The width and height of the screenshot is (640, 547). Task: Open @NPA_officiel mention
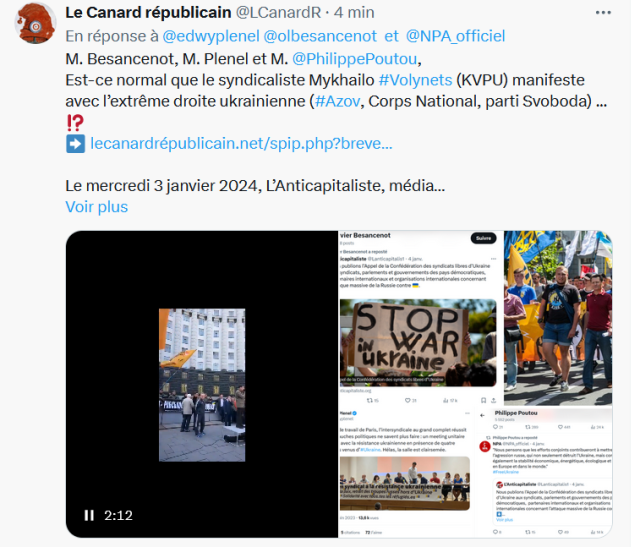tap(456, 36)
